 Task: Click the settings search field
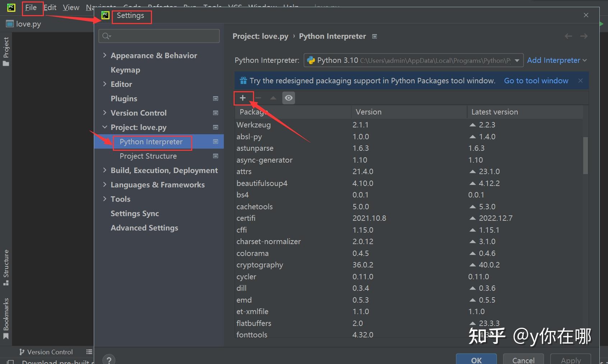159,36
